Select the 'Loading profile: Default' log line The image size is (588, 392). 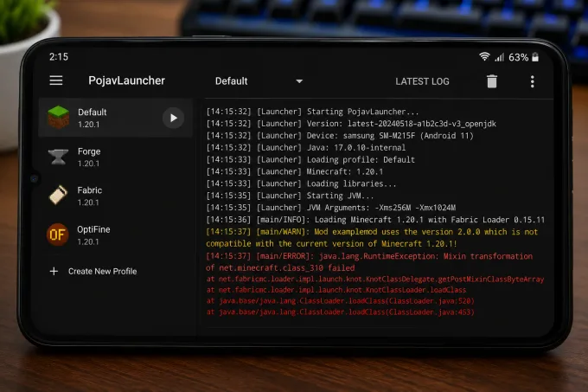pos(311,159)
